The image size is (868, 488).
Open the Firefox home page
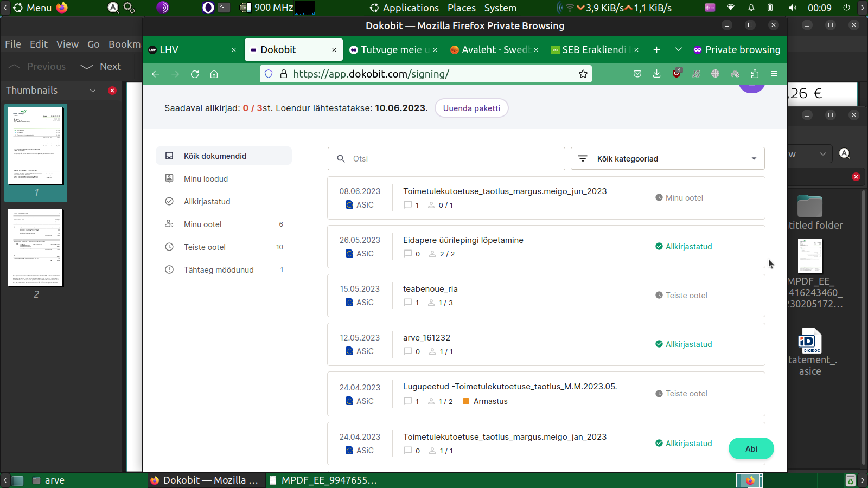tap(214, 74)
